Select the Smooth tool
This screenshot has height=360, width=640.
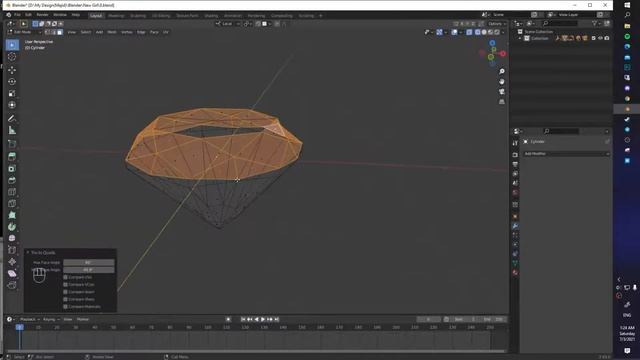pos(12,238)
